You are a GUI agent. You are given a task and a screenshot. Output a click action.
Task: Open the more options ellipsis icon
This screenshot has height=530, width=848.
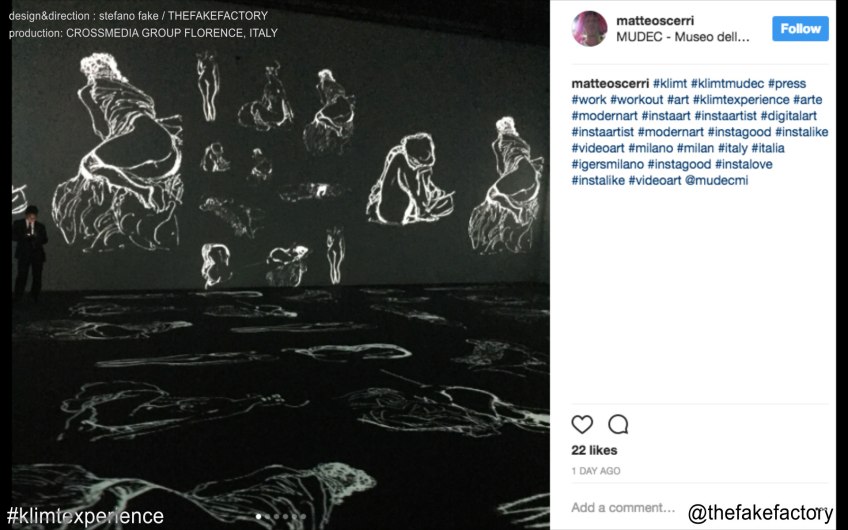click(822, 508)
